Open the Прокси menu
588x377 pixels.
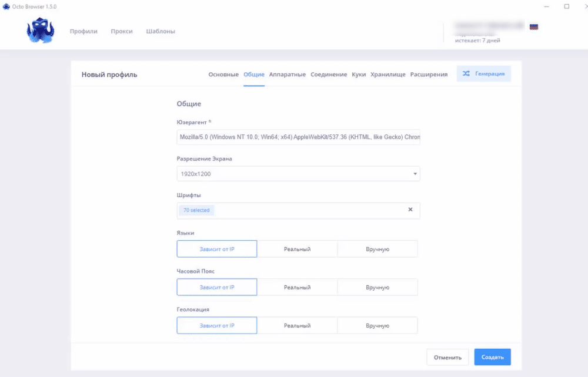[122, 31]
